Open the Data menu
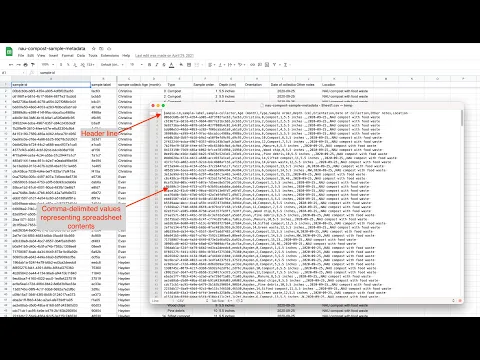The height and width of the screenshot is (360, 480). (x=81, y=56)
